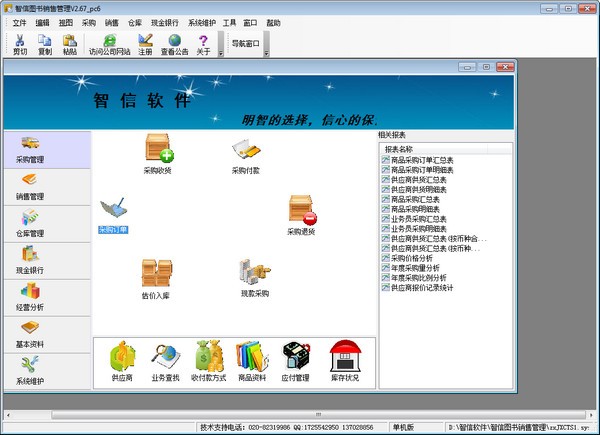This screenshot has width=600, height=435.
Task: Click the 导航窗口 toolbar button
Action: [x=245, y=44]
